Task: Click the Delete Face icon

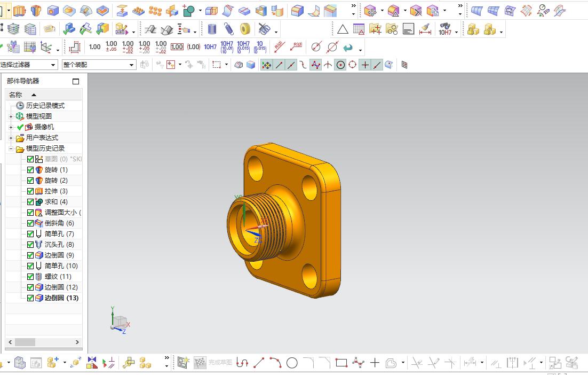Action: pyautogui.click(x=416, y=11)
